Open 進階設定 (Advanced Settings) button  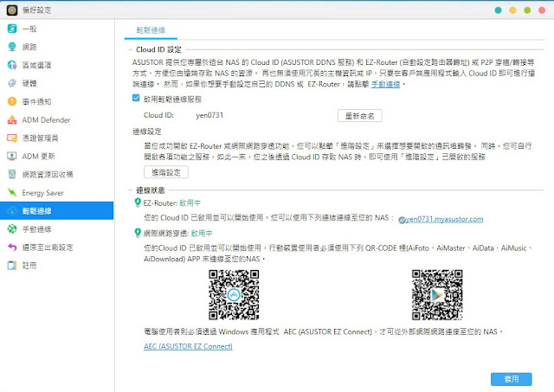(x=165, y=172)
